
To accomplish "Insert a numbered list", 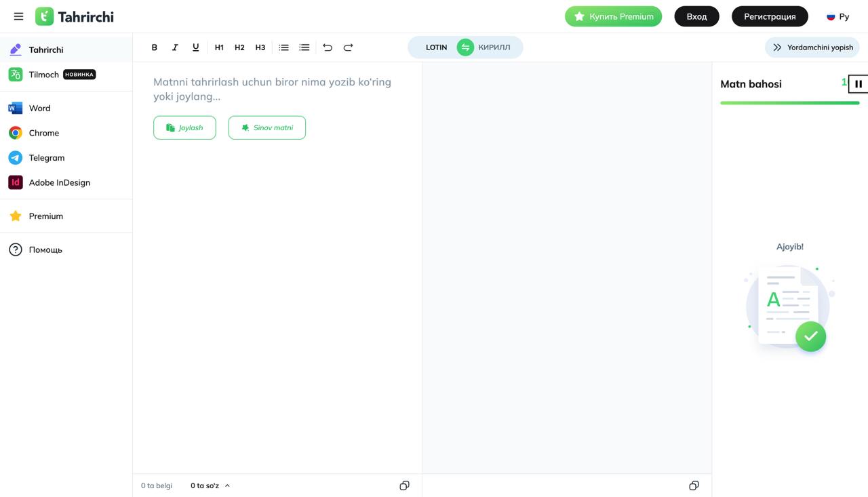I will (304, 47).
